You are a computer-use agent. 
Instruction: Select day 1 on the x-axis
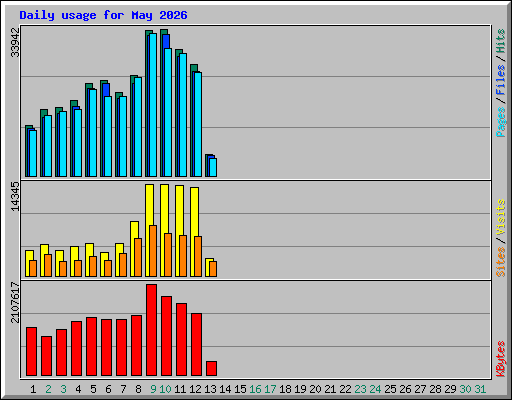[33, 389]
